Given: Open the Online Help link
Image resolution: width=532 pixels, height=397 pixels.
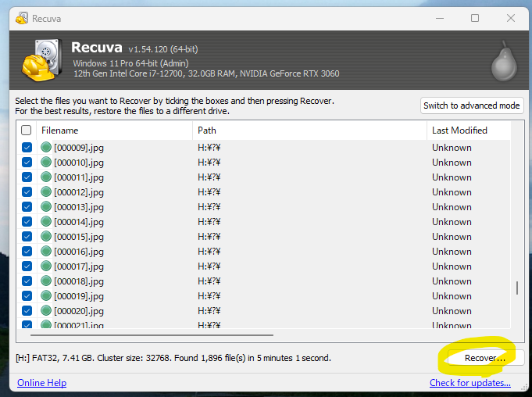Looking at the screenshot, I should (41, 383).
